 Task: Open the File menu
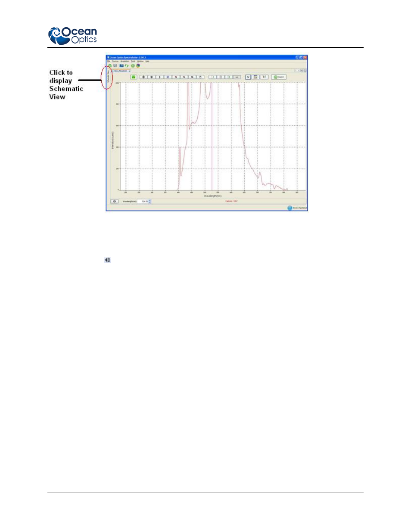coord(109,61)
